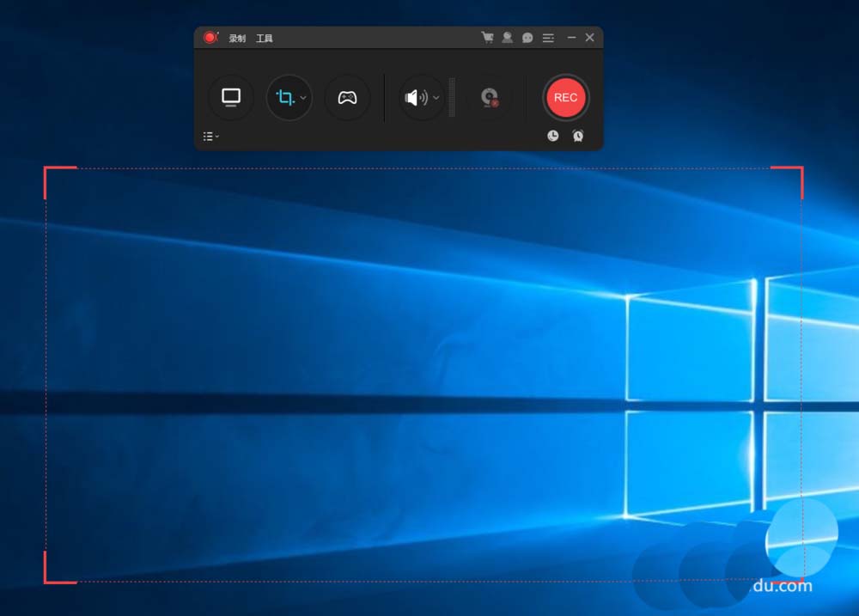Select full screen recording mode
Viewport: 859px width, 616px height.
point(231,98)
